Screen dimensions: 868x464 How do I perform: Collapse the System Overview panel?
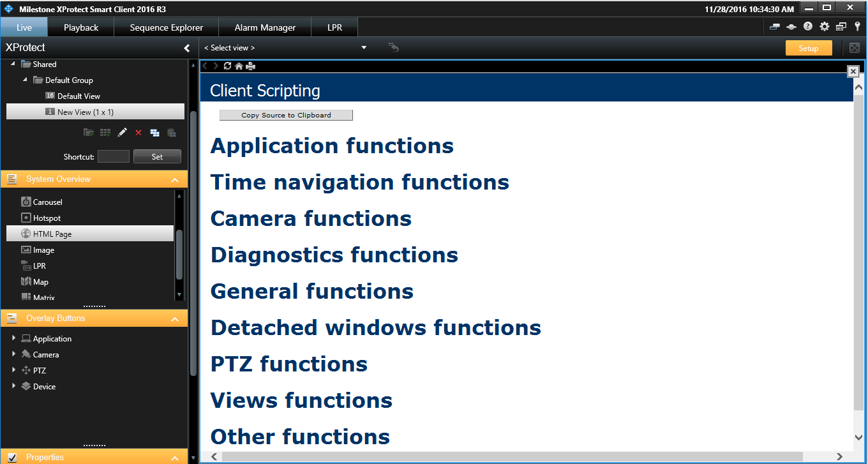[x=175, y=179]
